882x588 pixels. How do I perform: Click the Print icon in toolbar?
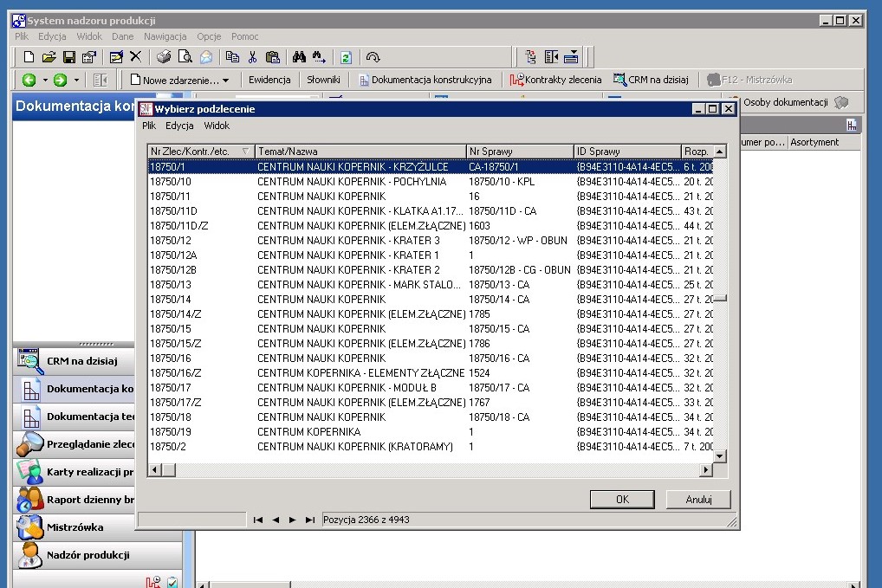[x=164, y=57]
